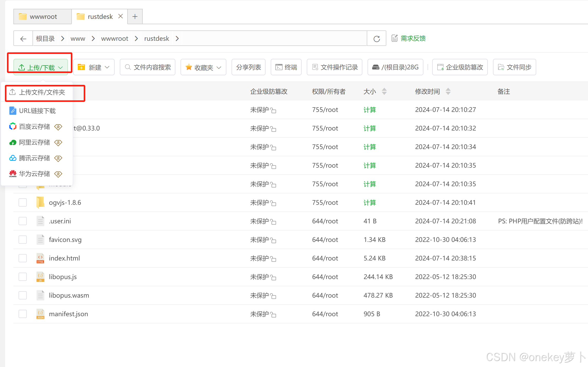Expand chevron after www breadcrumb
The width and height of the screenshot is (588, 367).
pyautogui.click(x=93, y=39)
